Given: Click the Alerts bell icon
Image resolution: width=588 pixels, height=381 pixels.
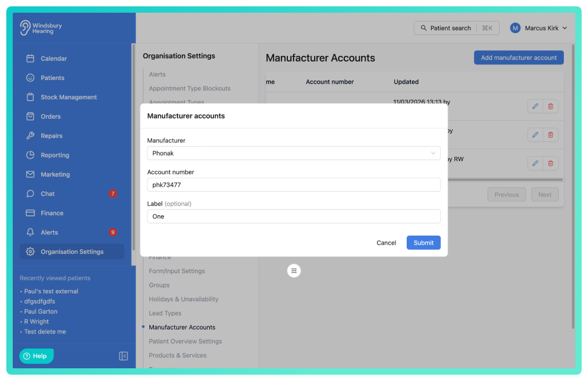Looking at the screenshot, I should click(31, 232).
